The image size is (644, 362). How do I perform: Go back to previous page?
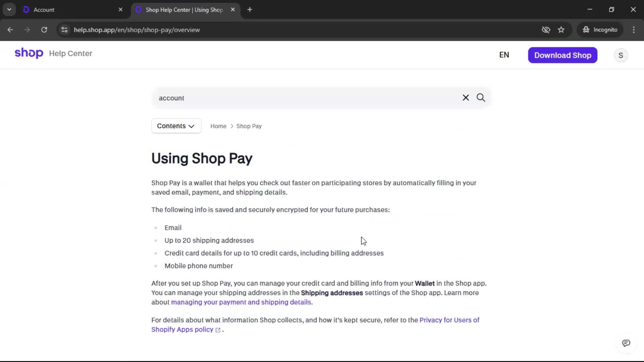(10, 30)
